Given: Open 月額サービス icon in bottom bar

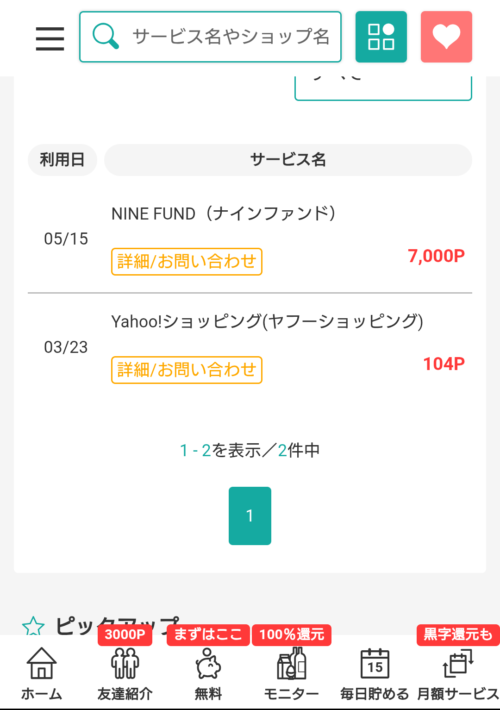Looking at the screenshot, I should click(458, 673).
